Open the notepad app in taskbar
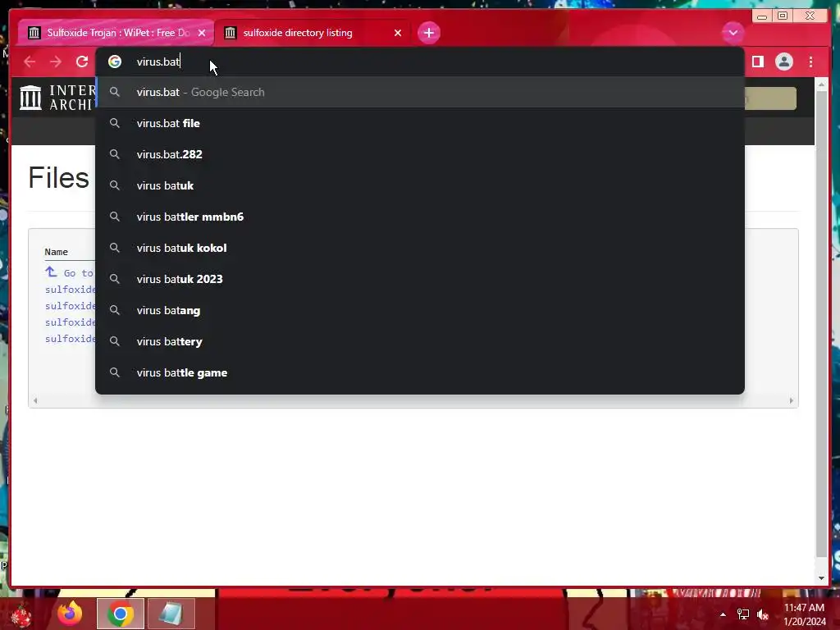This screenshot has height=630, width=840. pyautogui.click(x=171, y=614)
